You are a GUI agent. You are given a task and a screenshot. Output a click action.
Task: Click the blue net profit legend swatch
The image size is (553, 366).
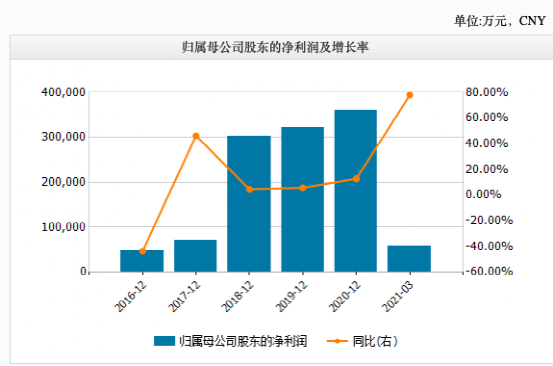(x=164, y=341)
